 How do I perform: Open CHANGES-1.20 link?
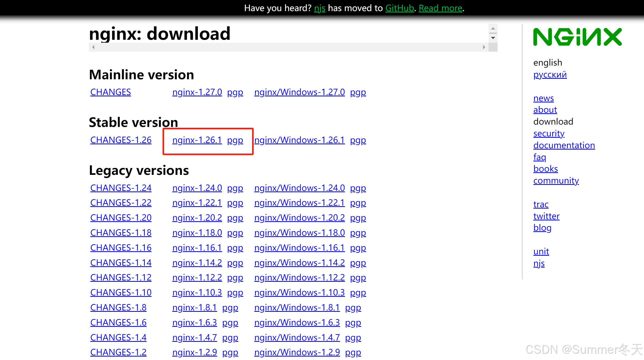click(x=121, y=218)
